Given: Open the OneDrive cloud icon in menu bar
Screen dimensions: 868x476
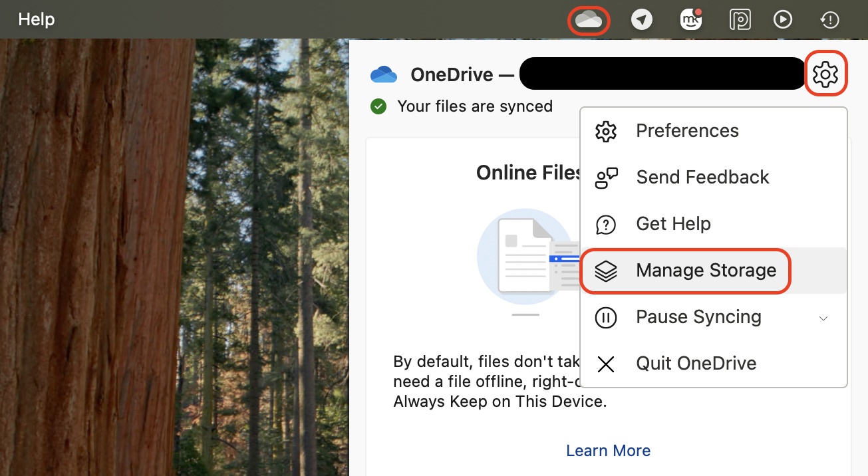Looking at the screenshot, I should (589, 19).
